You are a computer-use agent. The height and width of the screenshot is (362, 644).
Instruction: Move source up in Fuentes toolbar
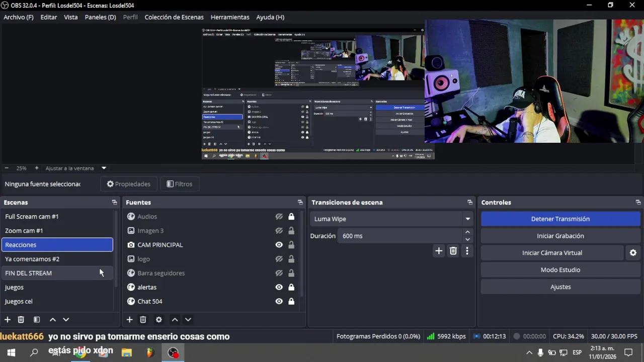(x=175, y=320)
